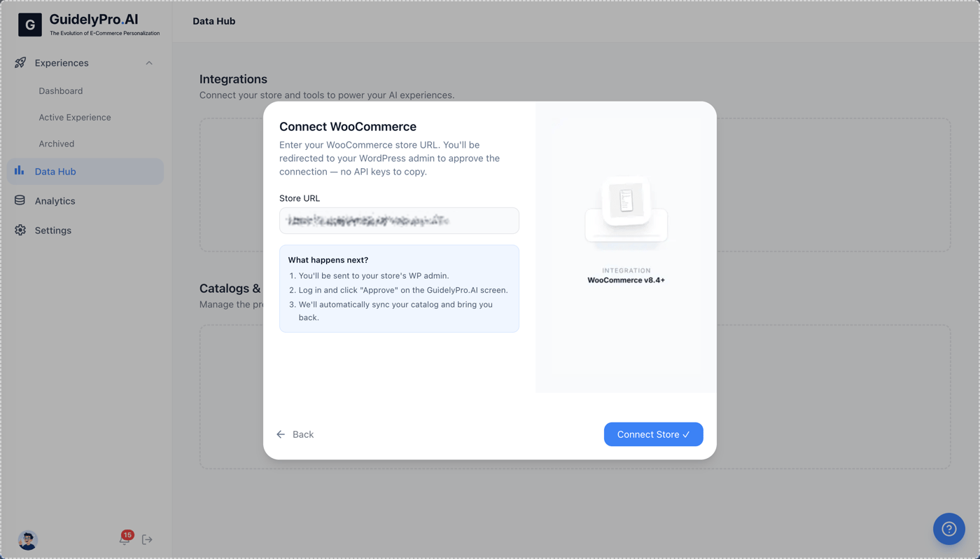Go back using the Back button
The width and height of the screenshot is (980, 559).
(x=295, y=434)
